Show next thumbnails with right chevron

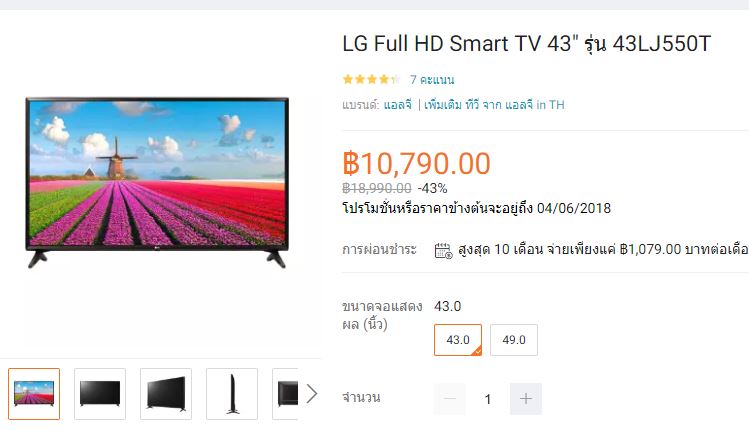[311, 394]
